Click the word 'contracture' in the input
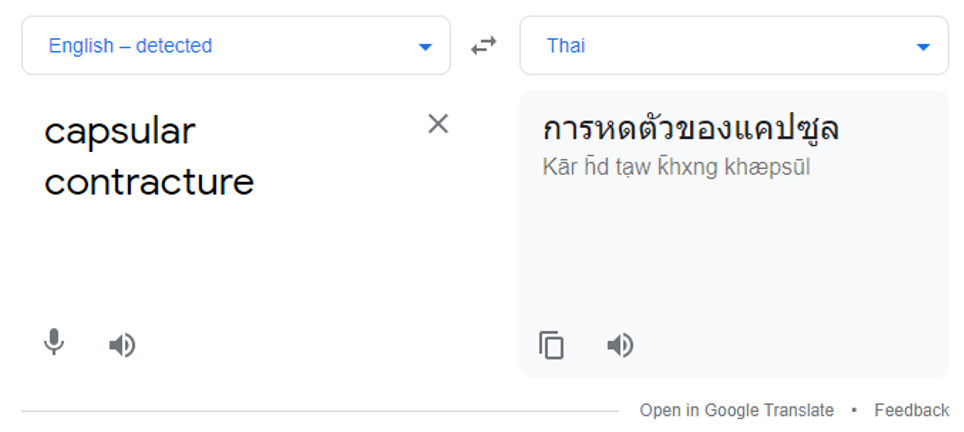The image size is (964, 432). click(149, 182)
